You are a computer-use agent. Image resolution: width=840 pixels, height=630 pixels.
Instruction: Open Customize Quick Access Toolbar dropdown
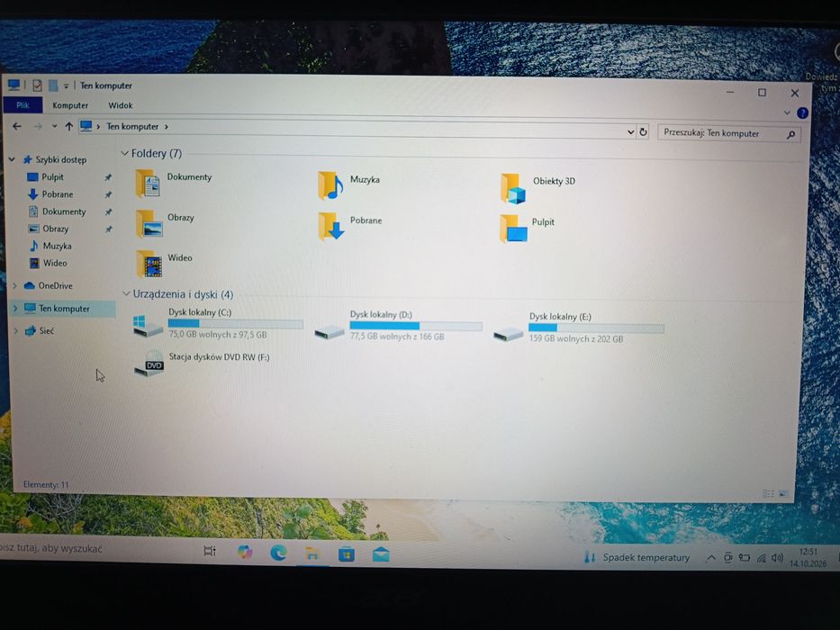(66, 85)
